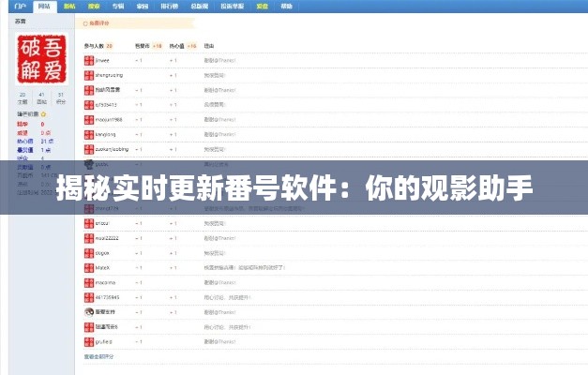
Task: Open the 门户 tab in top navigation
Action: click(x=19, y=6)
